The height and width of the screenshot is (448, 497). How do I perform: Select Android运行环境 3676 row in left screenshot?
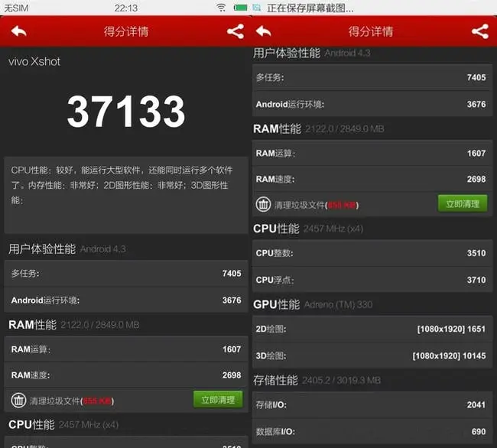[126, 300]
